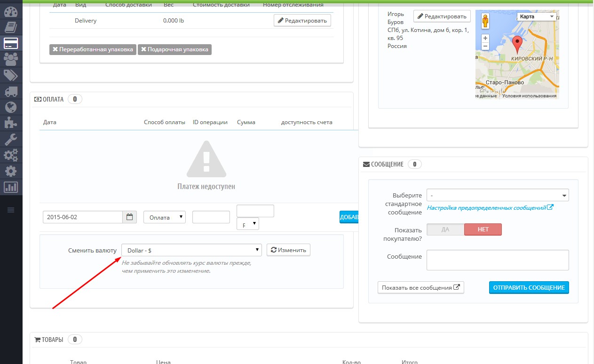This screenshot has width=594, height=364.
Task: Click the 'Delivery' cell in shipping table
Action: [x=86, y=21]
